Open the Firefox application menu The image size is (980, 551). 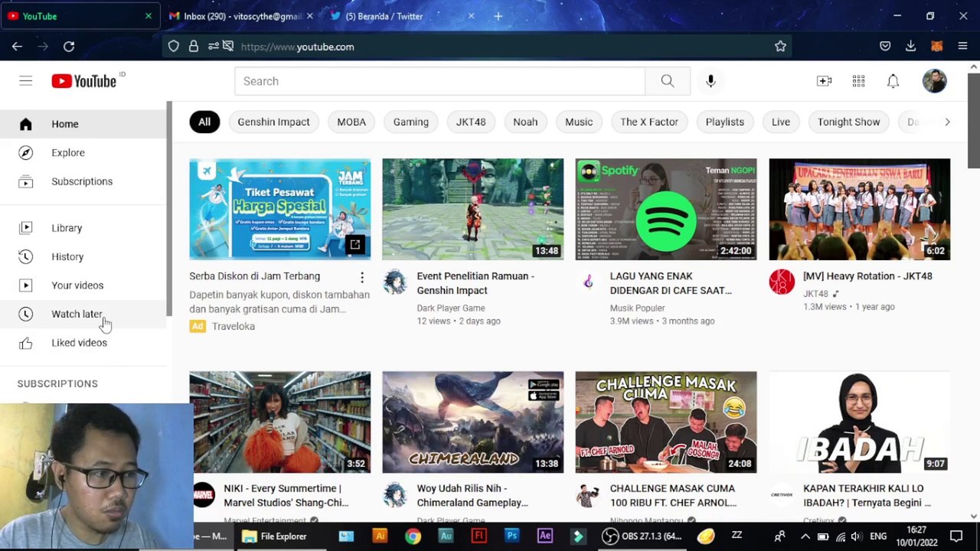coord(962,47)
